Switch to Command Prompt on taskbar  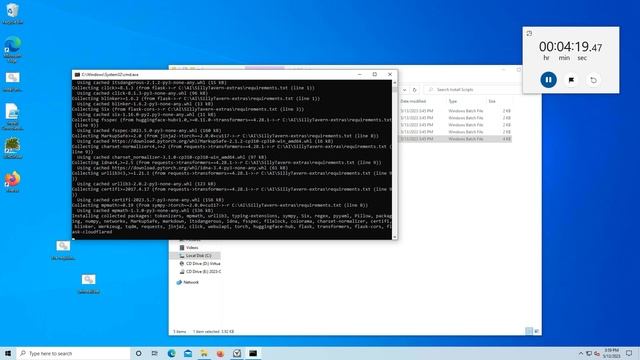point(253,353)
